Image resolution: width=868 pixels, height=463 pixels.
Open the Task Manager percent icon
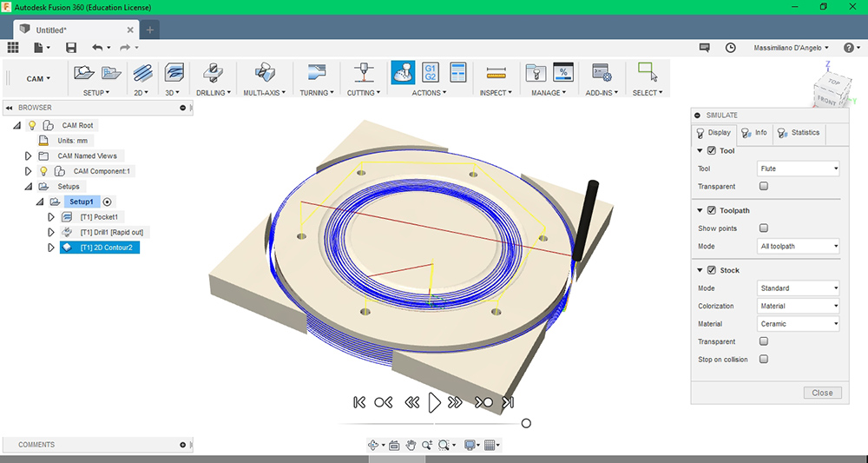[563, 73]
